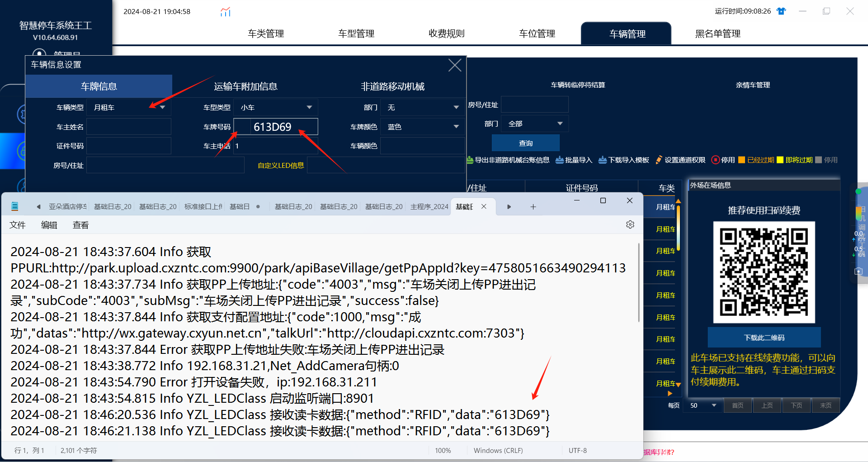The height and width of the screenshot is (462, 868).
Task: Switch to 亚朵酒店停车 Notepad tab
Action: tap(67, 206)
